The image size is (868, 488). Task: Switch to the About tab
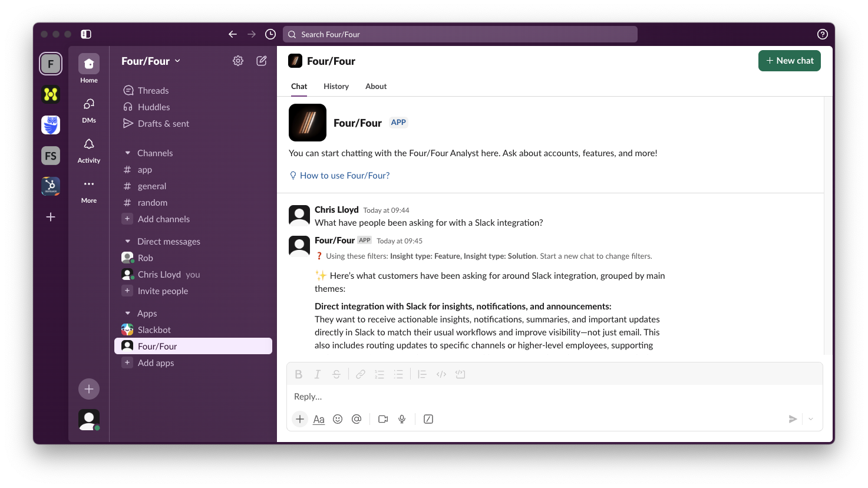376,86
